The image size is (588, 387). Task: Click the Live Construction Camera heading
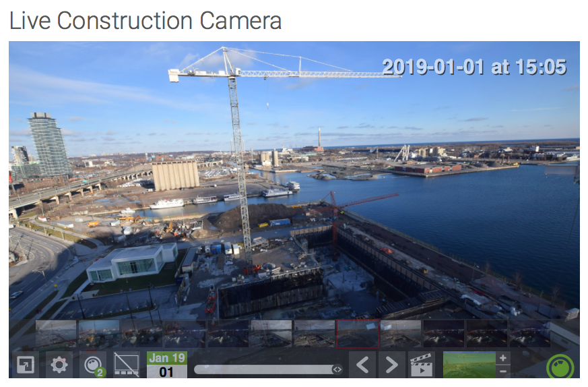click(145, 21)
